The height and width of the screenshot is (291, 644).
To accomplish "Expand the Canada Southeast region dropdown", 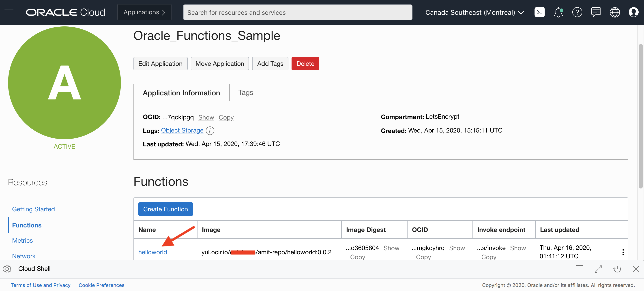I will point(474,12).
